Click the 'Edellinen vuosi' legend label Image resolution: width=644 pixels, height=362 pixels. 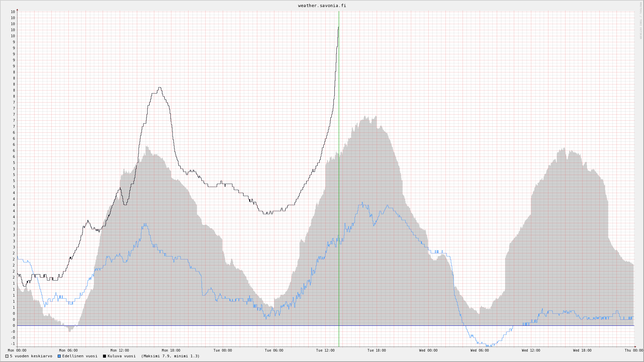coord(80,356)
